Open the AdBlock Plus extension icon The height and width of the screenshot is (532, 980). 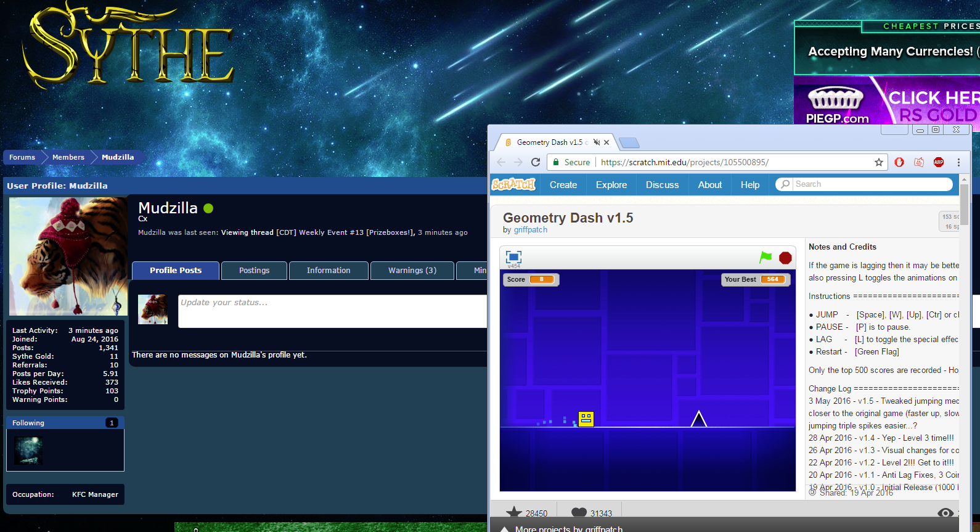pyautogui.click(x=939, y=162)
